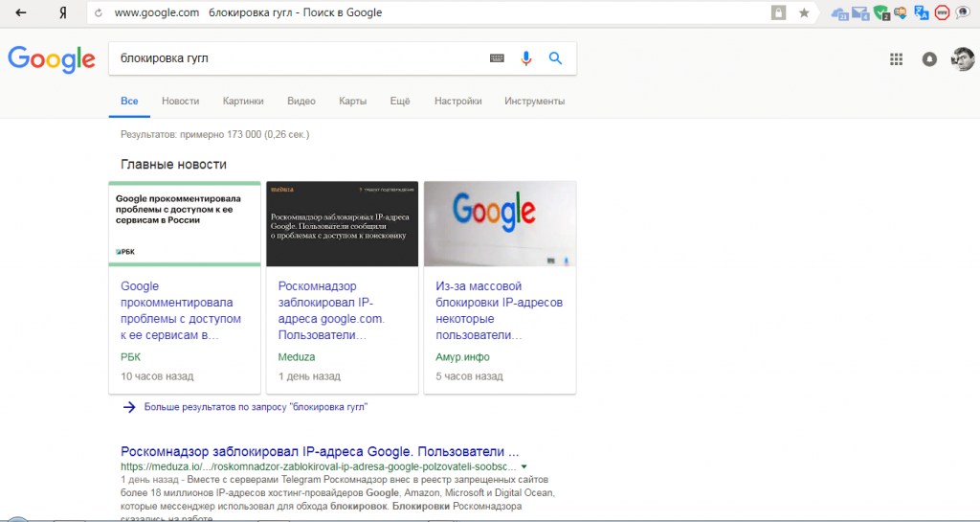Viewport: 980px width, 522px height.
Task: Click the 'Главные новости' heading
Action: coord(174,165)
